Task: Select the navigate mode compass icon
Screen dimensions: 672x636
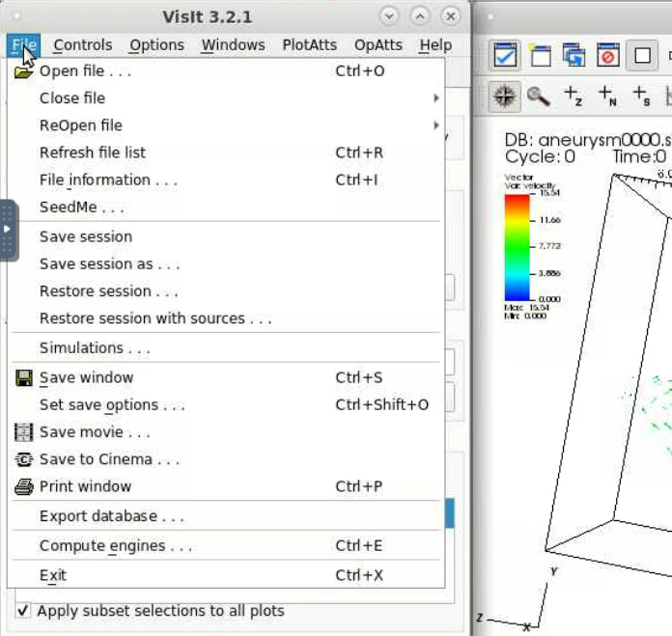Action: pyautogui.click(x=505, y=97)
